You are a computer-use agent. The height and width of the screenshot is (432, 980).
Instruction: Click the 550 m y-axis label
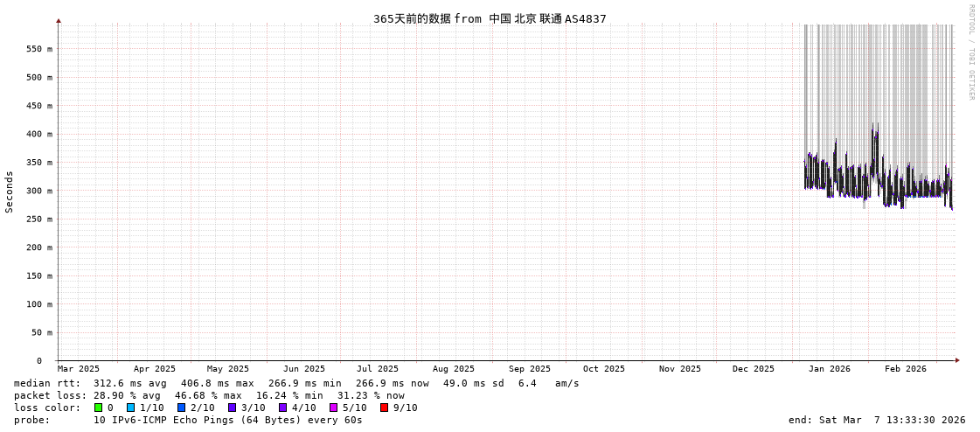[x=38, y=49]
